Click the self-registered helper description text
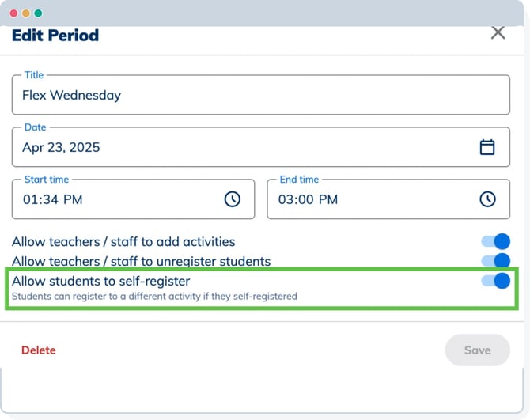Viewport: 530px width, 420px height. (x=154, y=297)
